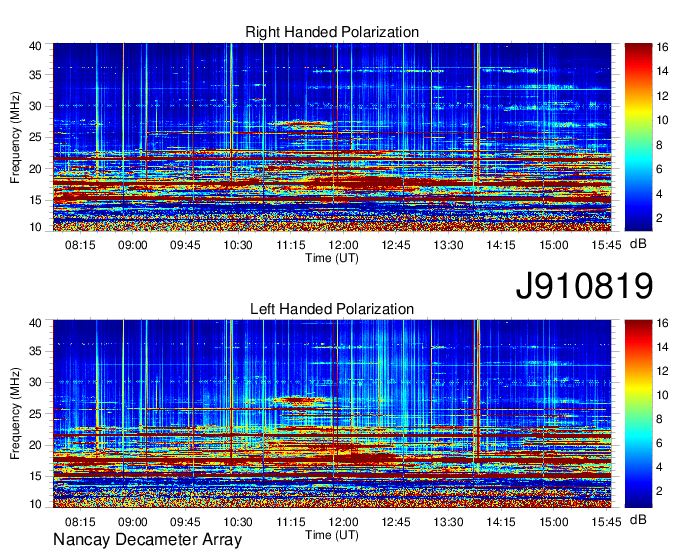This screenshot has width=680, height=552.
Task: Click the 12:45 tick of Left Handed plot
Action: click(396, 522)
